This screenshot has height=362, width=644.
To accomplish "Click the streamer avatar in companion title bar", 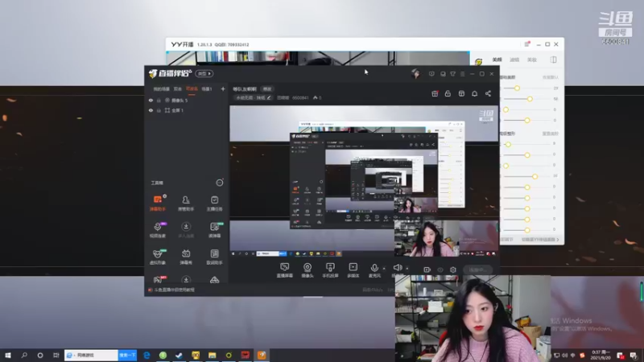I will [415, 74].
